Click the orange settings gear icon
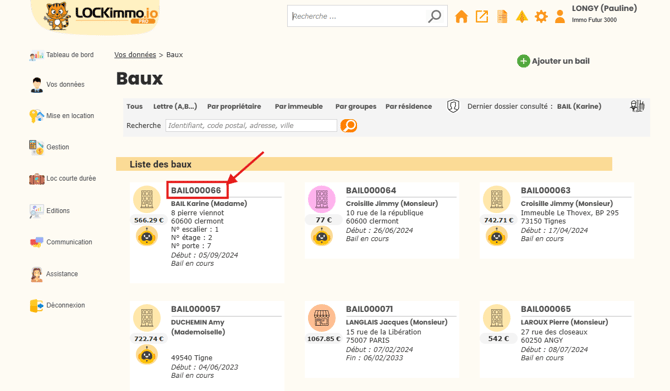 (541, 17)
